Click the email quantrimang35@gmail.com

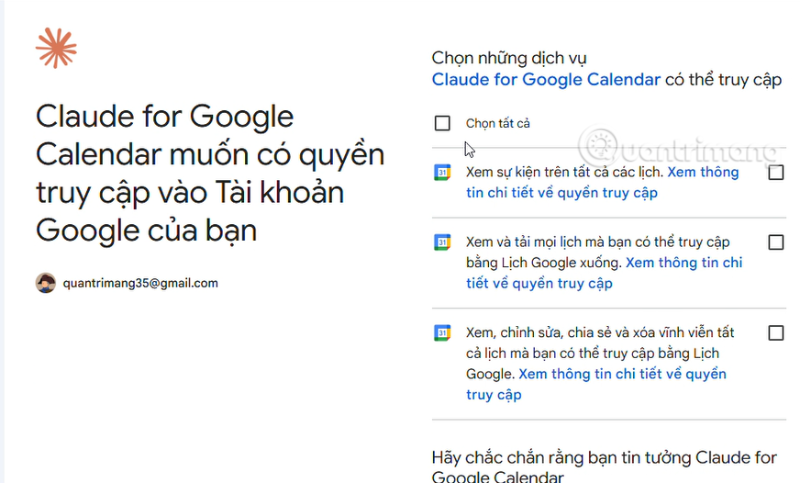[x=140, y=283]
